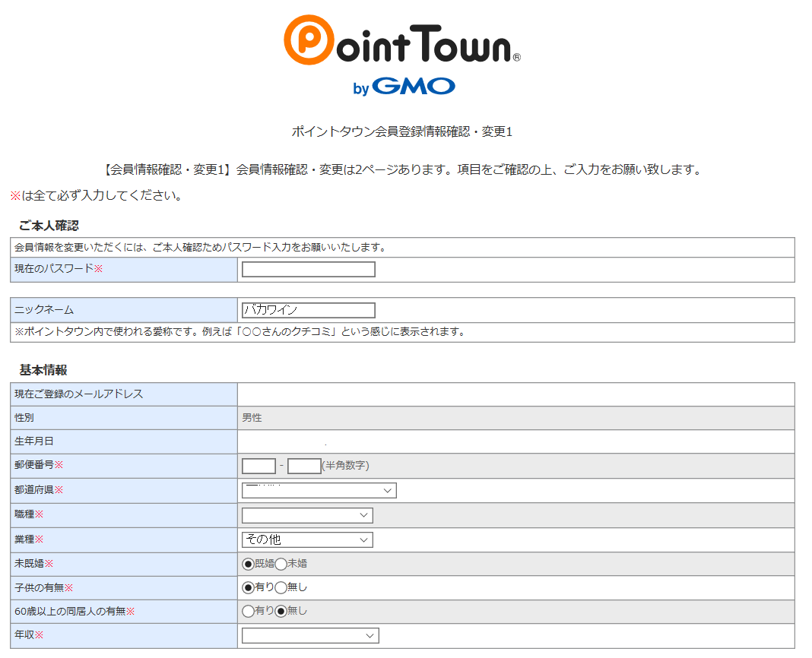Select 有り for 60歳以上の同居人の有無
The width and height of the screenshot is (812, 658).
coord(248,612)
